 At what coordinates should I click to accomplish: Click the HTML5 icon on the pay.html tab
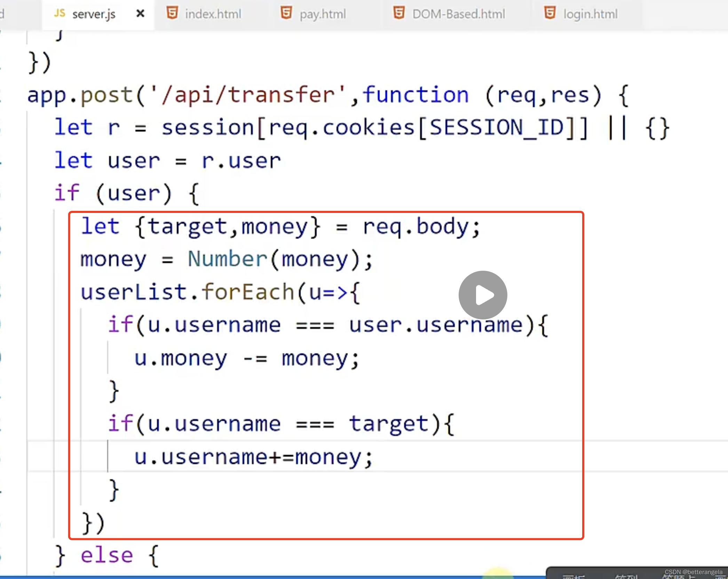click(x=286, y=13)
